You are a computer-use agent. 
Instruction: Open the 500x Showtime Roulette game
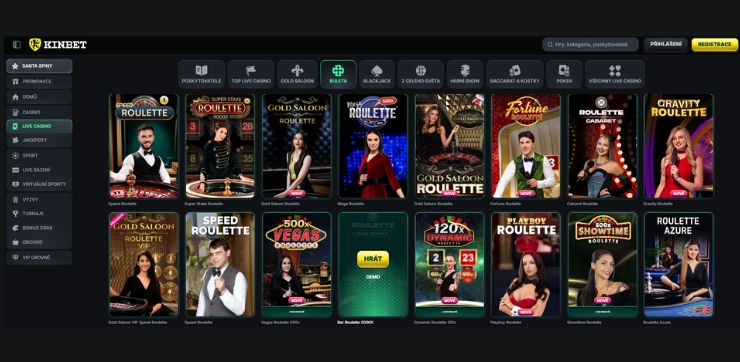pyautogui.click(x=602, y=264)
